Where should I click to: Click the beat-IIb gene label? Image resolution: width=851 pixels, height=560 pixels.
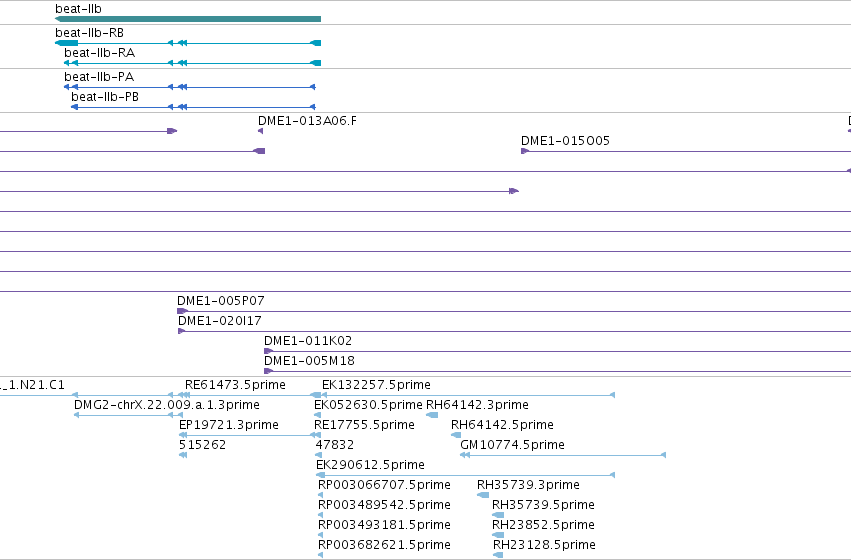[x=78, y=9]
